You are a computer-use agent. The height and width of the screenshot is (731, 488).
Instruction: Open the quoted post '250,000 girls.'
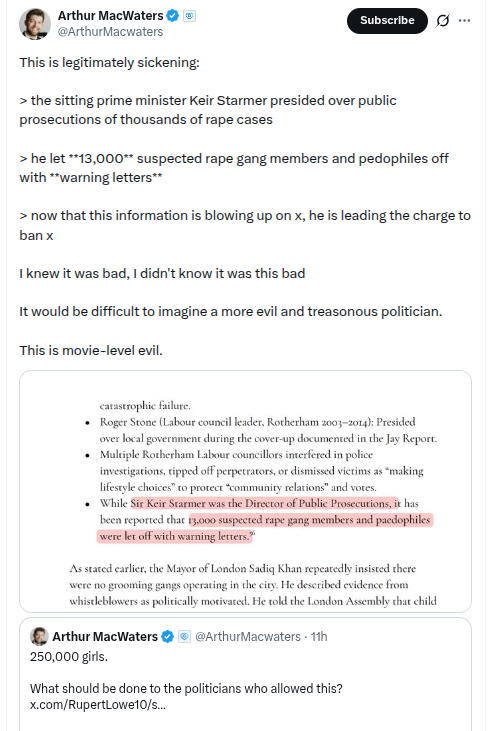click(x=245, y=674)
